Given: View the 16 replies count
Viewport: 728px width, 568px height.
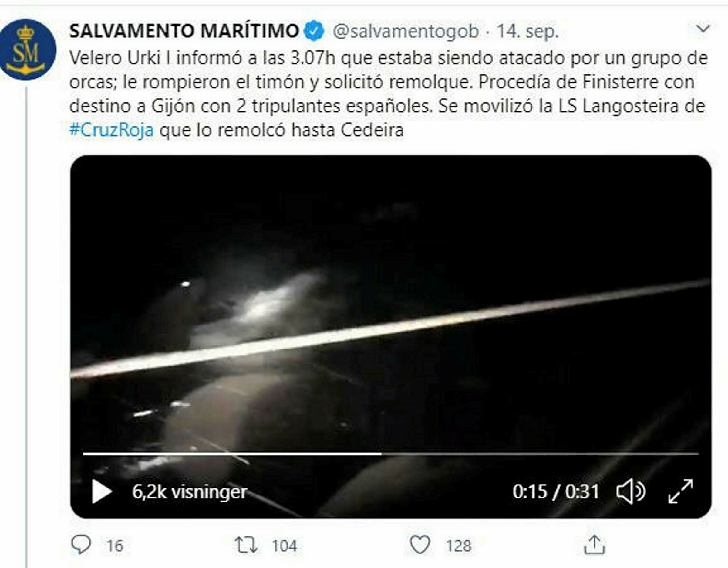Looking at the screenshot, I should coord(115,546).
